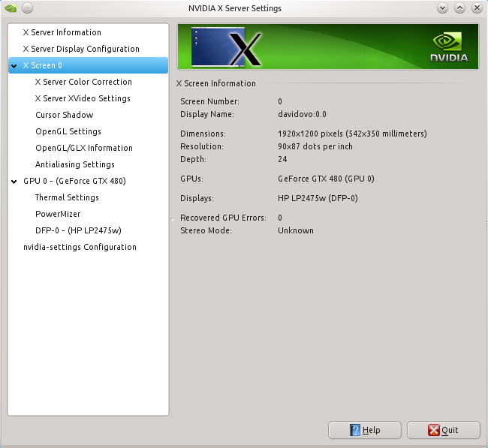Click the Help button

click(365, 430)
